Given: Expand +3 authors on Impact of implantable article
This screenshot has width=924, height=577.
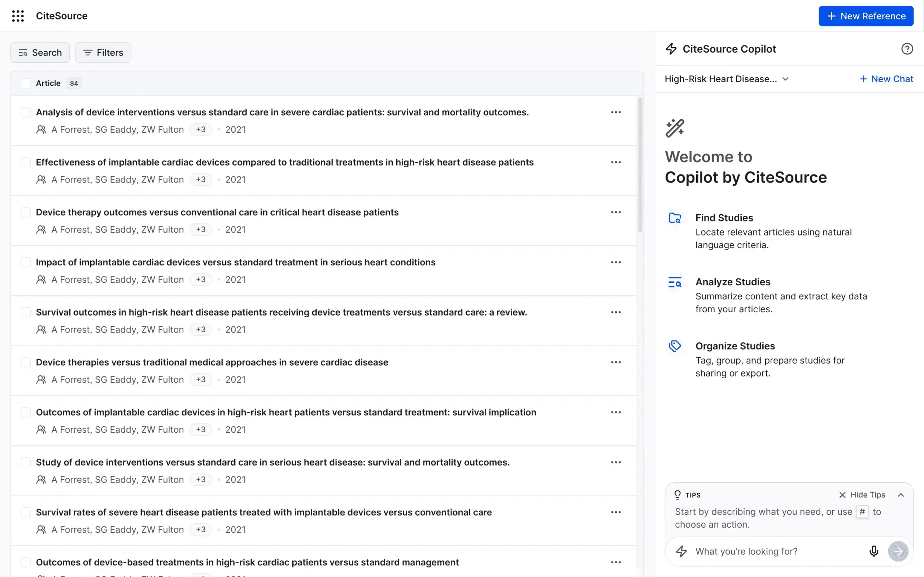Looking at the screenshot, I should [x=200, y=279].
